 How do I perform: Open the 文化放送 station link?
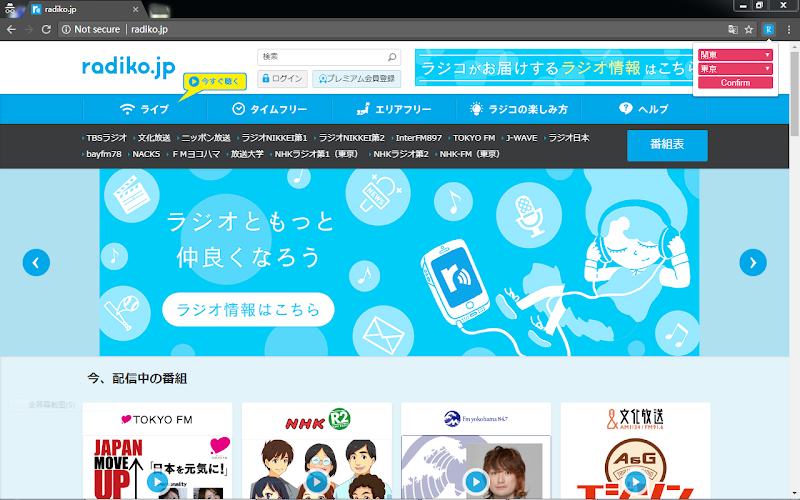(x=154, y=138)
